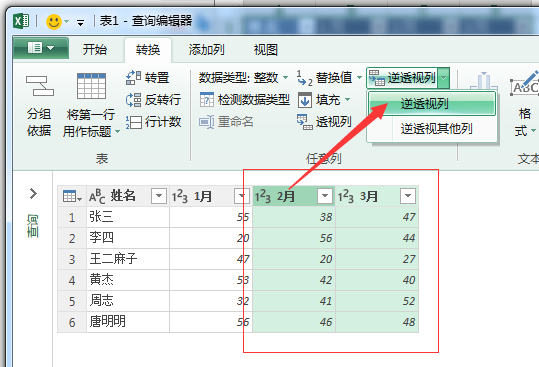This screenshot has width=539, height=367.
Task: Select row number 4
Action: pyautogui.click(x=72, y=280)
